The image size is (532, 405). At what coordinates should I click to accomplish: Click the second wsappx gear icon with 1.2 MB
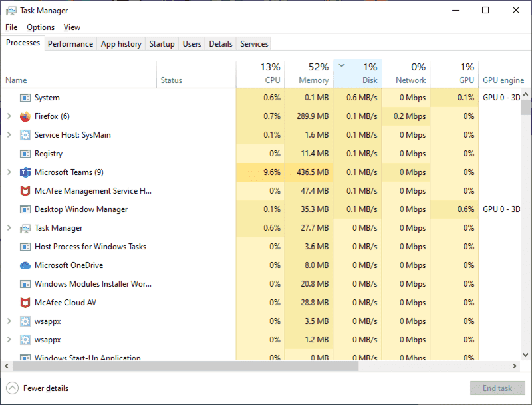pos(25,340)
